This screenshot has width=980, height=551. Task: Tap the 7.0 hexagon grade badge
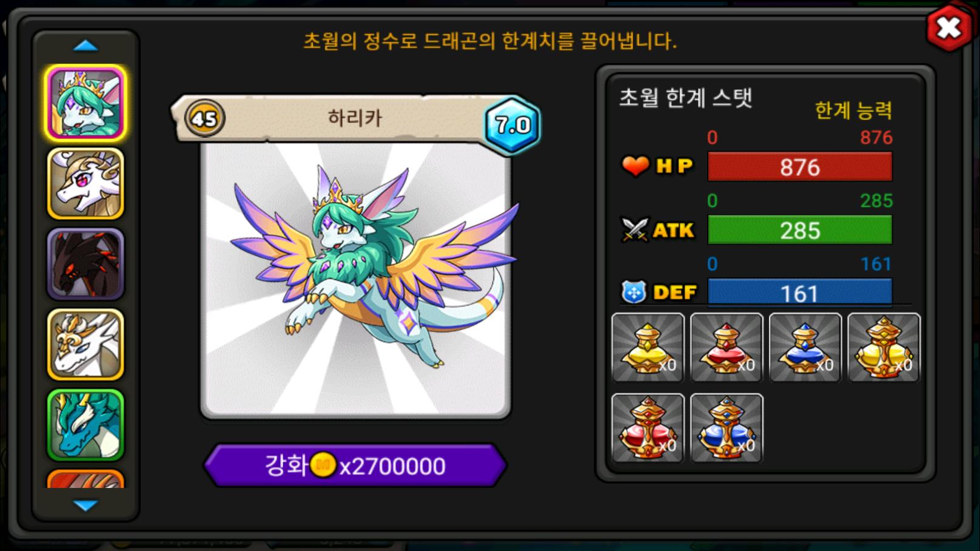[512, 125]
